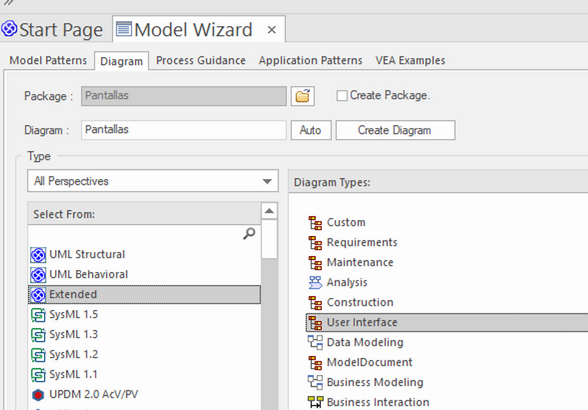Screen dimensions: 588x410
Task: Select the Business Interaction diagram icon
Action: (315, 402)
